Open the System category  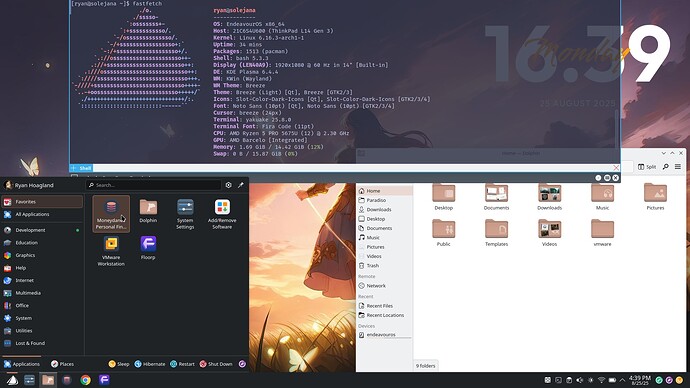click(42, 318)
